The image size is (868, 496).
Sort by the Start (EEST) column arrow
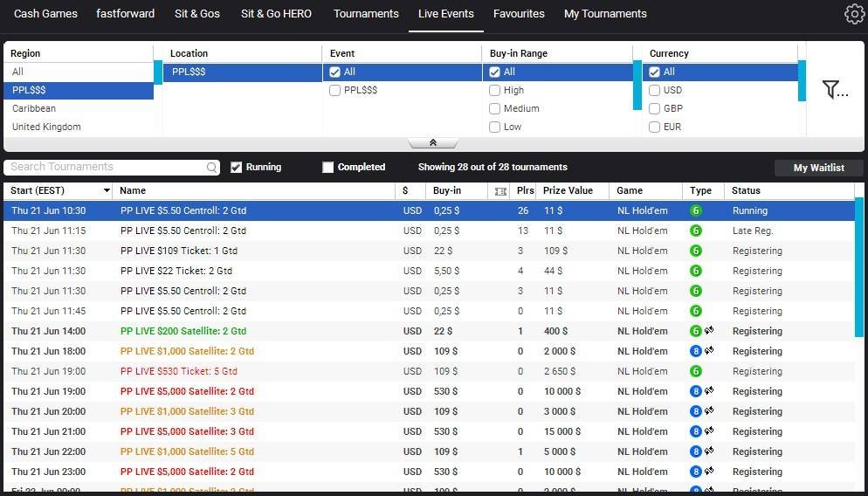pos(107,191)
